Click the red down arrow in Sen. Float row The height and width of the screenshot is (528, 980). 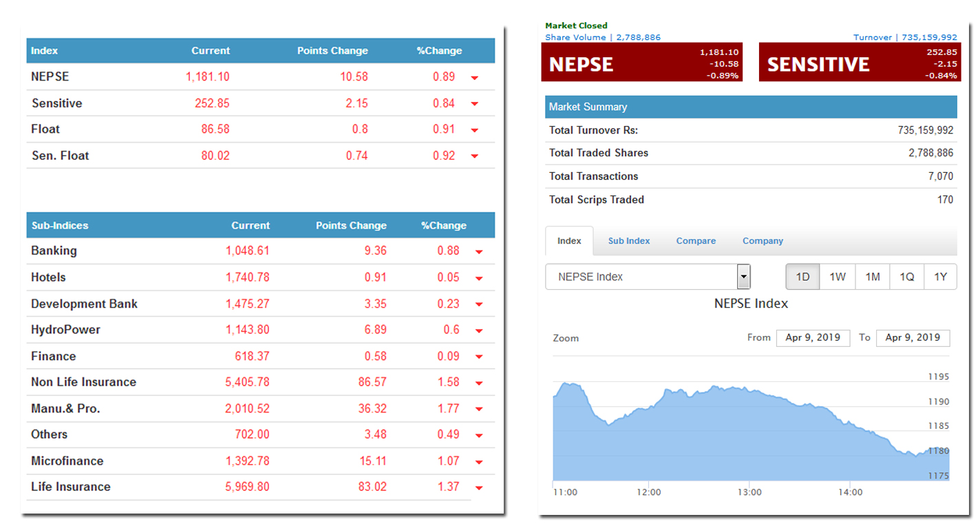tap(474, 156)
